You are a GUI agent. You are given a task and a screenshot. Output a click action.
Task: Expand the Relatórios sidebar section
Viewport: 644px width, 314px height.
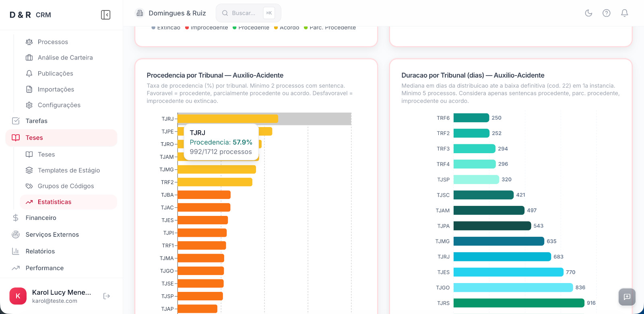40,251
